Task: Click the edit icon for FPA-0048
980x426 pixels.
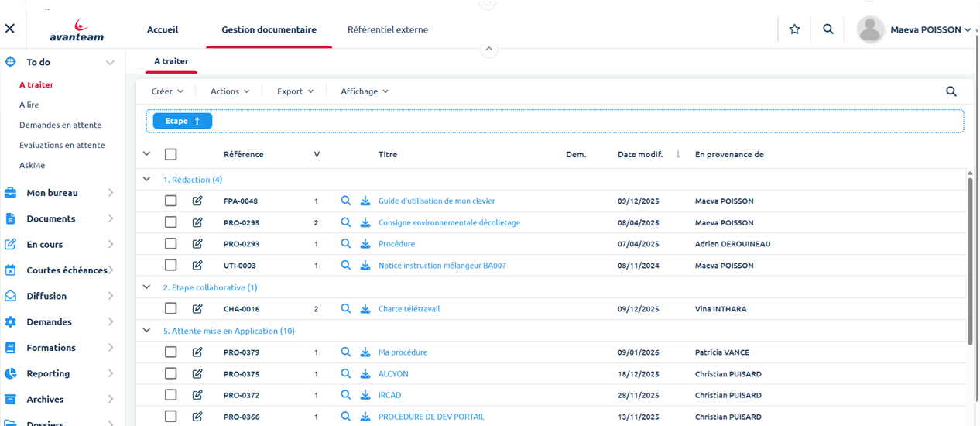Action: click(197, 201)
